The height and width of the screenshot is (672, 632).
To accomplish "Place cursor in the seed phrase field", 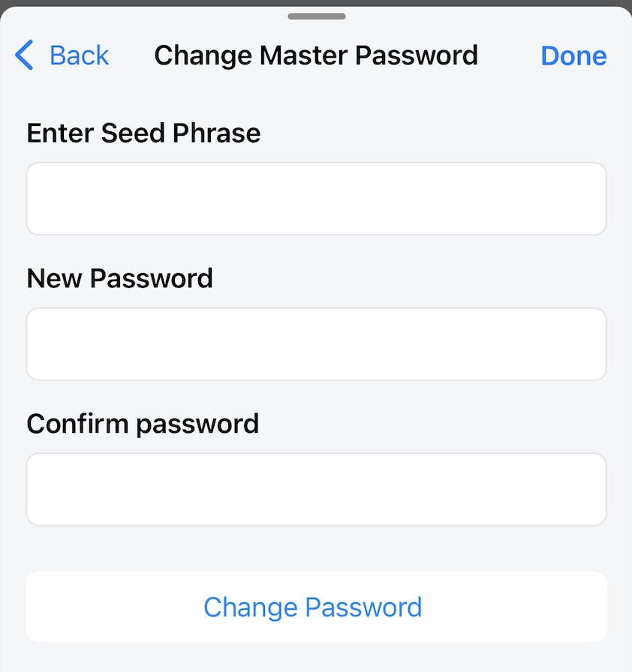I will [x=316, y=199].
